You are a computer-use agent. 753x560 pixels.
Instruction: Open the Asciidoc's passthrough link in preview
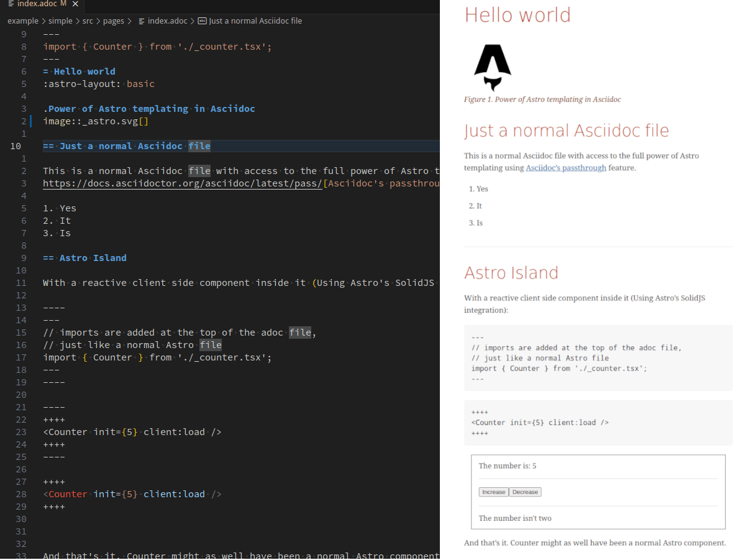566,168
